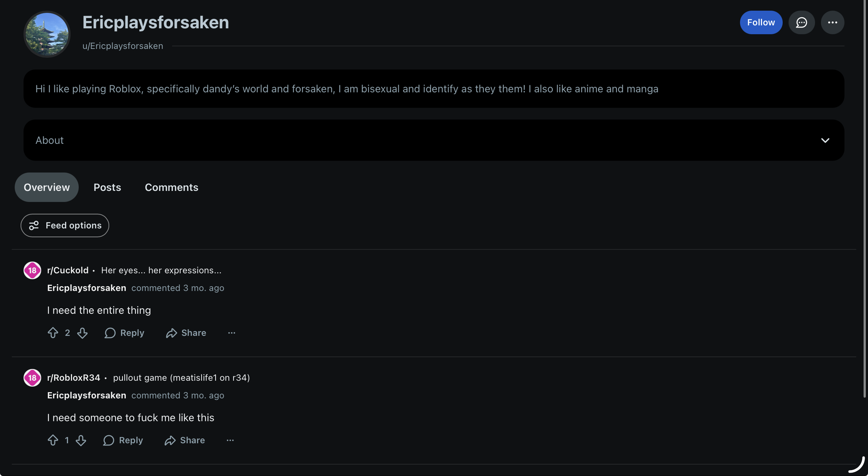Follow the user Ericplaysforsaken
Image resolution: width=868 pixels, height=476 pixels.
tap(761, 22)
